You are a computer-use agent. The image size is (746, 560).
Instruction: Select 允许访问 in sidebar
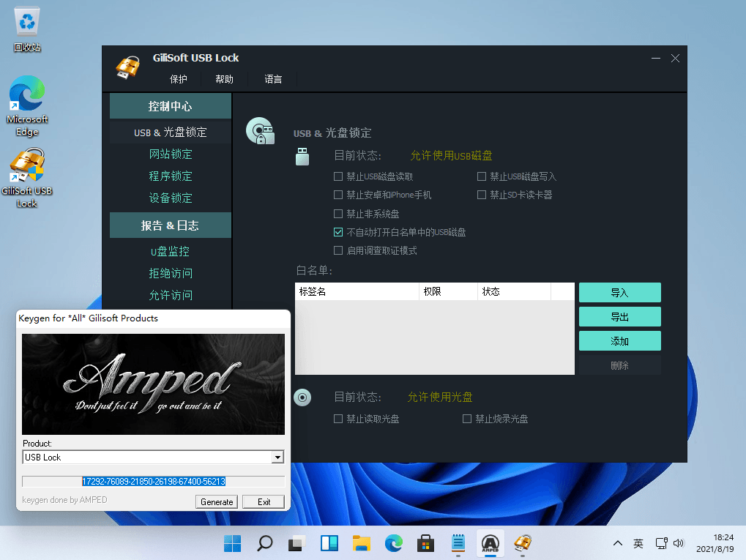pos(171,295)
